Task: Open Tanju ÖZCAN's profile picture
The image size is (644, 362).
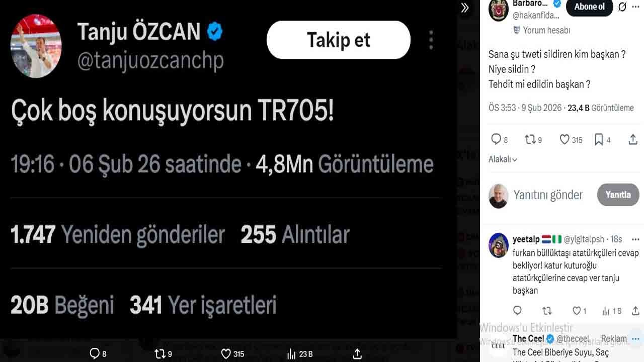Action: (x=36, y=46)
